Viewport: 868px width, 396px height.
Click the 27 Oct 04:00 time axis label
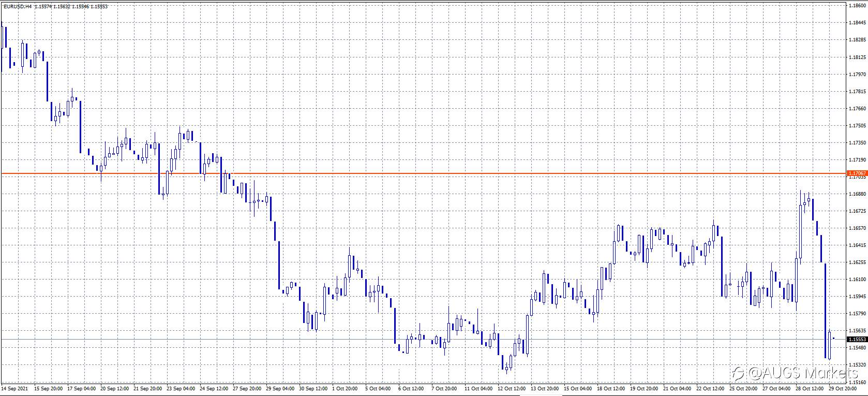coord(777,388)
